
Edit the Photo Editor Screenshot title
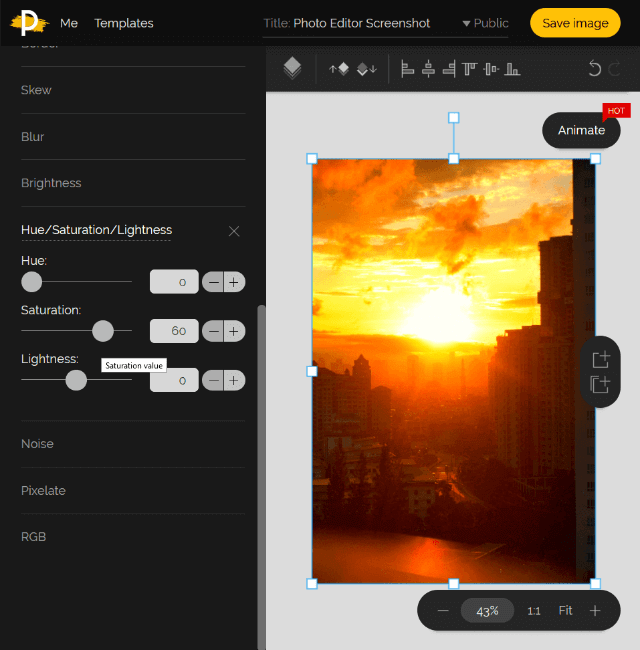pos(361,23)
